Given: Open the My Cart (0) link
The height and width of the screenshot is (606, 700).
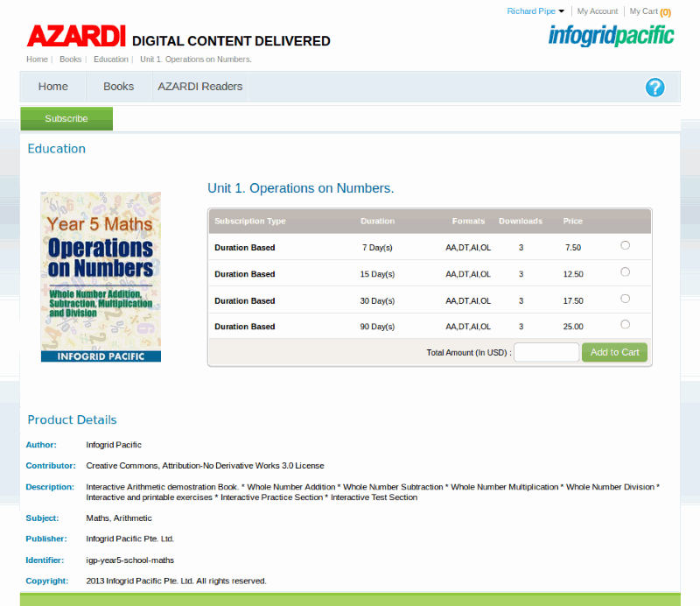Looking at the screenshot, I should pyautogui.click(x=650, y=11).
